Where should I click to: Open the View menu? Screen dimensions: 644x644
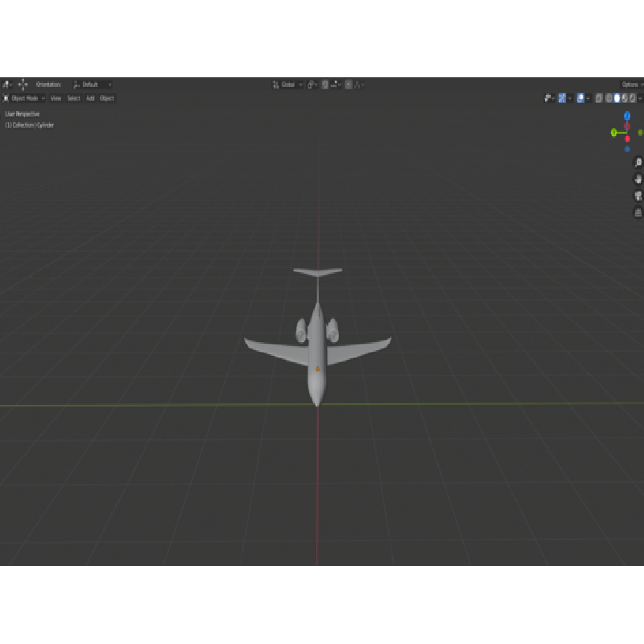[x=56, y=98]
